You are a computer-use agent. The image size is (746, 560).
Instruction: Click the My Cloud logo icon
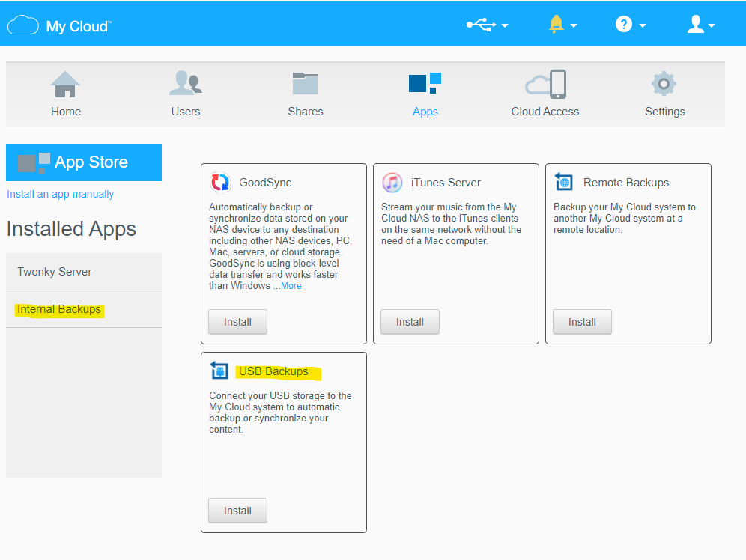click(x=22, y=25)
